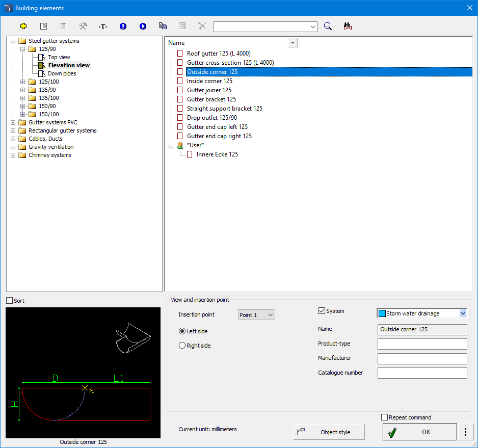Select Top view in the tree

point(59,57)
